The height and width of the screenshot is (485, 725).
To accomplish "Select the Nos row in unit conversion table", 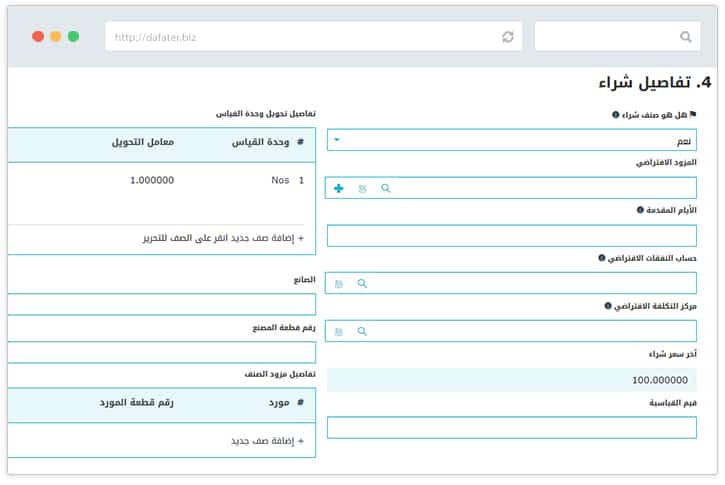I will pyautogui.click(x=162, y=181).
